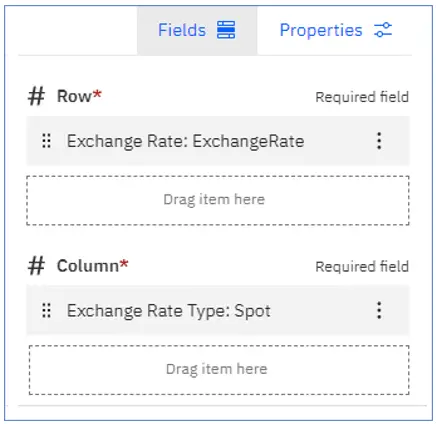Click the Fields stacked-rows icon
The width and height of the screenshot is (436, 424).
click(x=226, y=30)
